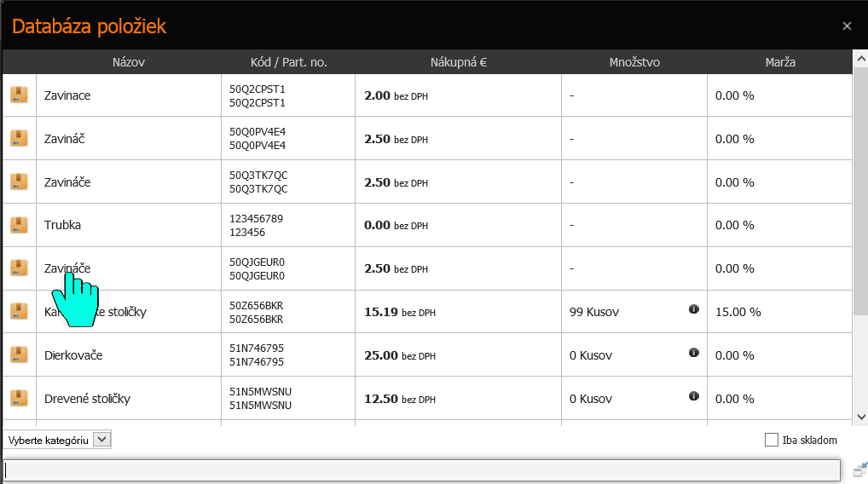Click the box icon for Dierkovače
The width and height of the screenshot is (868, 484).
point(19,354)
